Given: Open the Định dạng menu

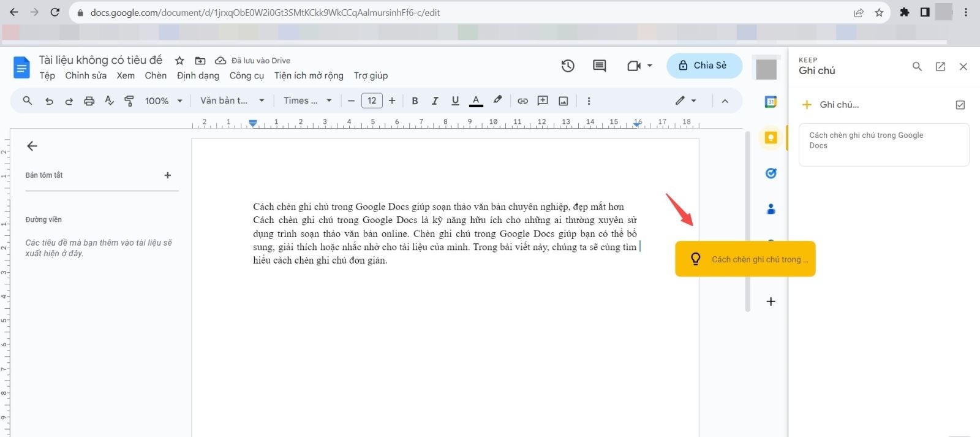Looking at the screenshot, I should [x=198, y=75].
